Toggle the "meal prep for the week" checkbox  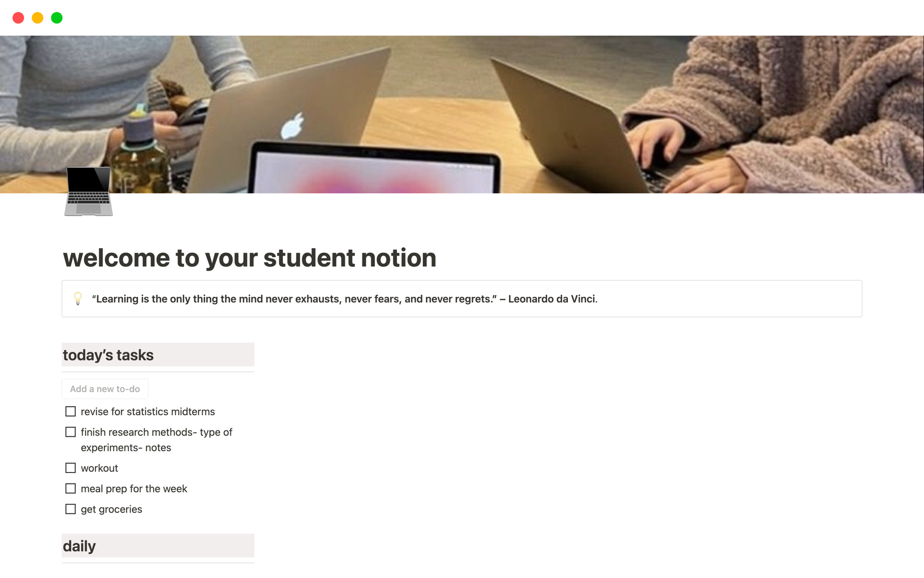[71, 489]
